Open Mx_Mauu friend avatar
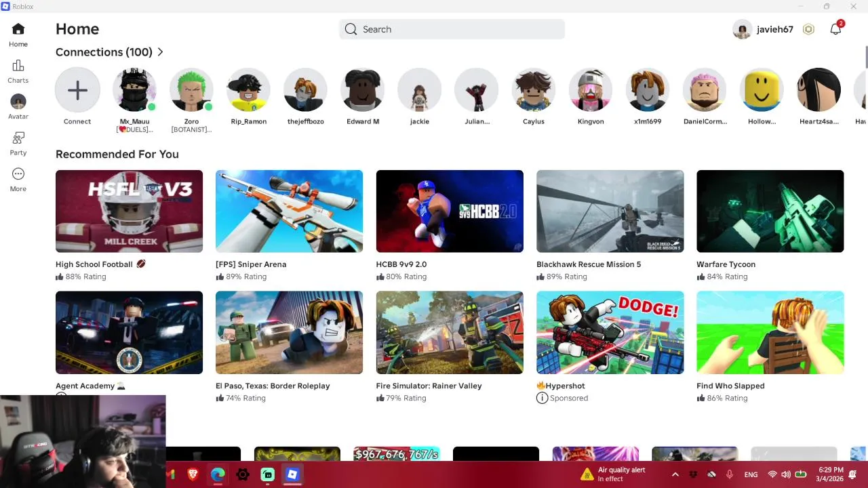Viewport: 868px width, 488px height. coord(134,89)
